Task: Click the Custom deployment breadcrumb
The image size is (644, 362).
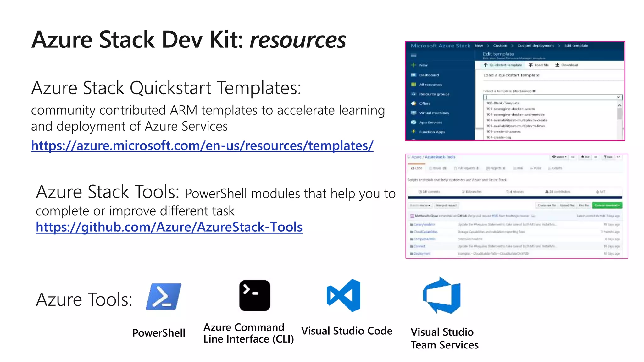Action: 536,46
